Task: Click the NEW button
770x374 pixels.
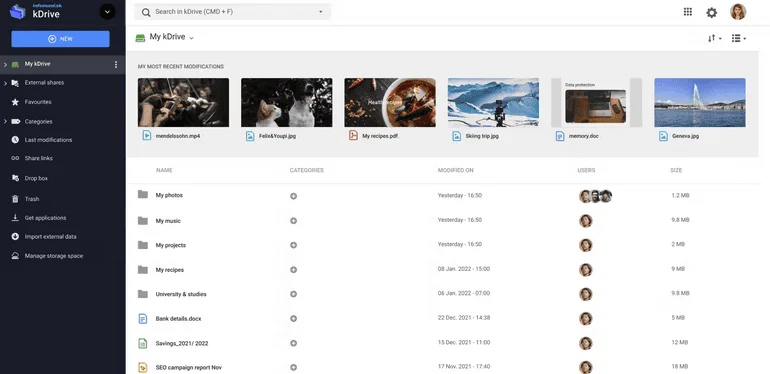Action: pyautogui.click(x=60, y=39)
